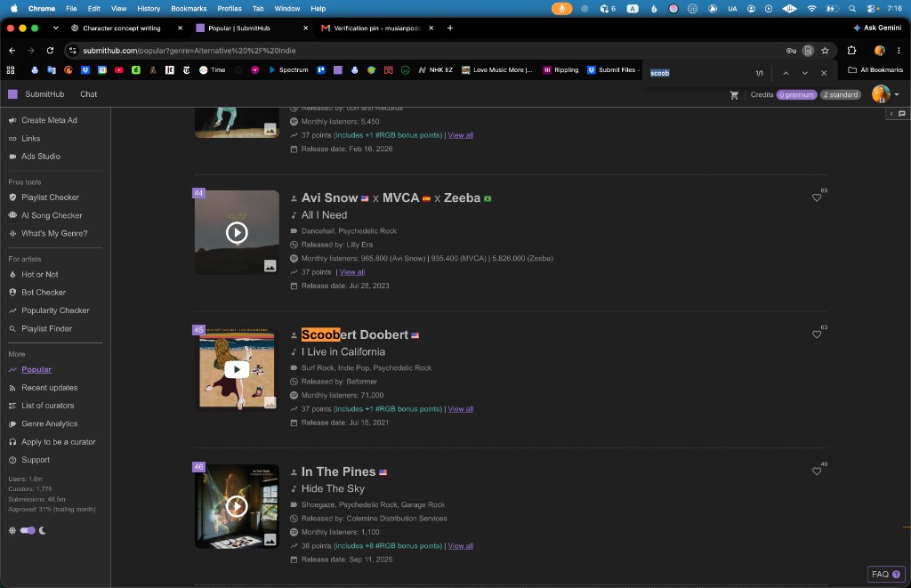
Task: Expand tab search dropdown arrow
Action: point(55,28)
